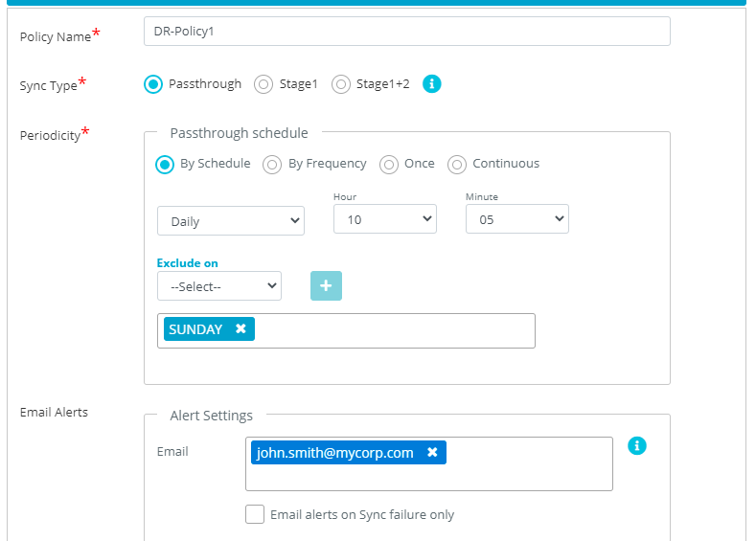Image resolution: width=756 pixels, height=541 pixels.
Task: Select the Passthrough sync type
Action: 153,84
